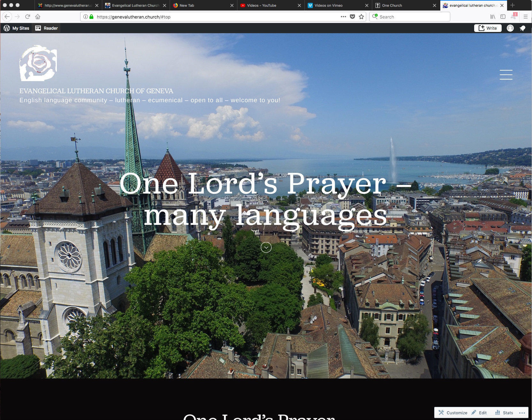Bookmark this page with the star
Viewport: 532px width, 420px height.
[x=361, y=17]
